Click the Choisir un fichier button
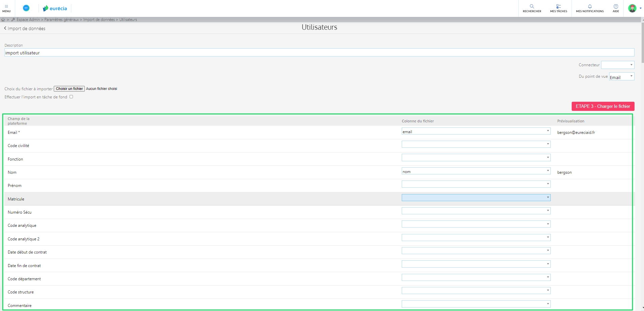 (x=69, y=89)
